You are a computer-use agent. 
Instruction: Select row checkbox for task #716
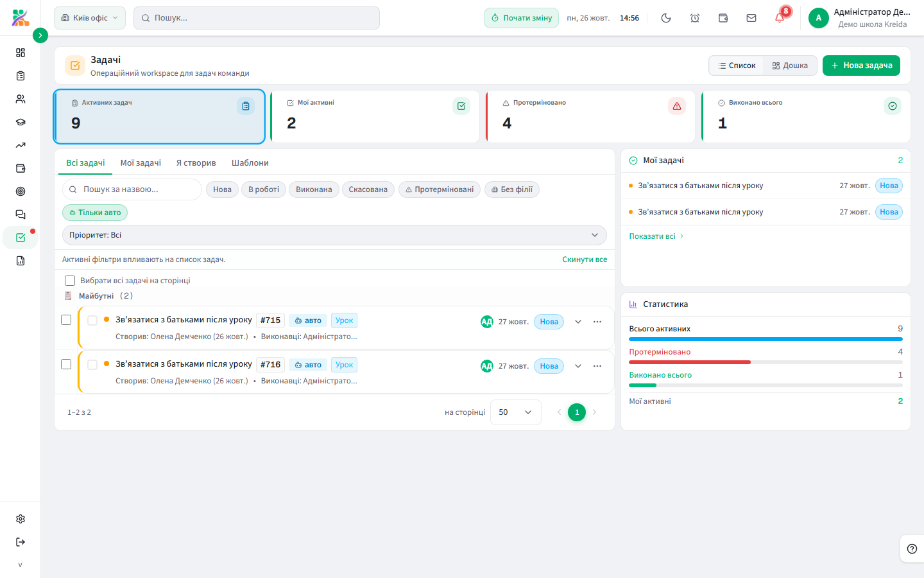click(x=66, y=364)
